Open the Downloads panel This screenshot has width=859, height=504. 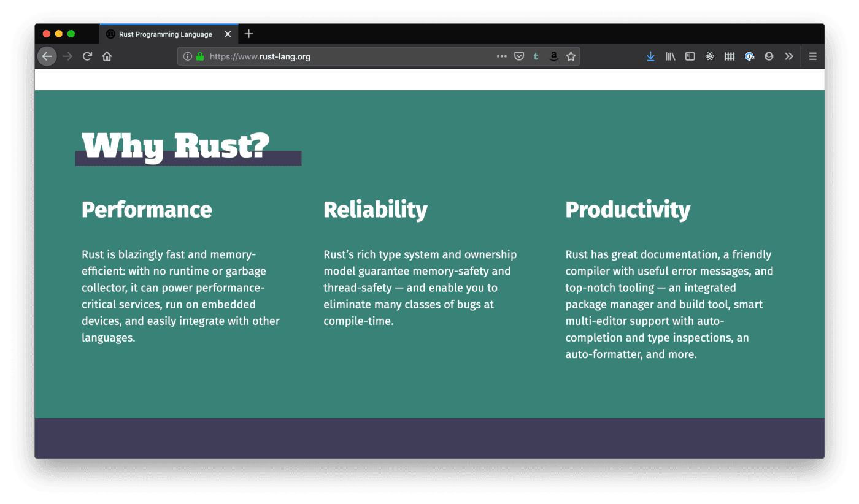click(650, 56)
